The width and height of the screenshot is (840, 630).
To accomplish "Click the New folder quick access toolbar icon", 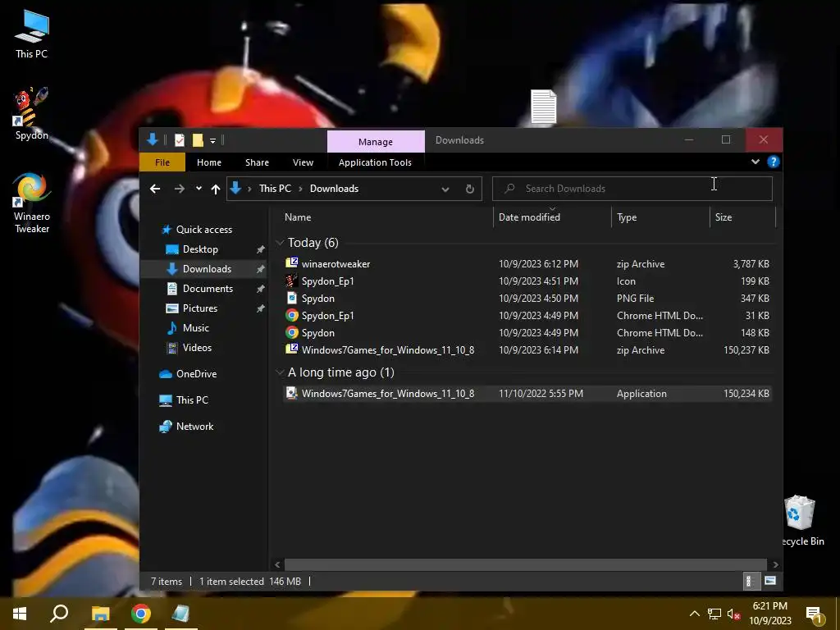I will pyautogui.click(x=198, y=140).
